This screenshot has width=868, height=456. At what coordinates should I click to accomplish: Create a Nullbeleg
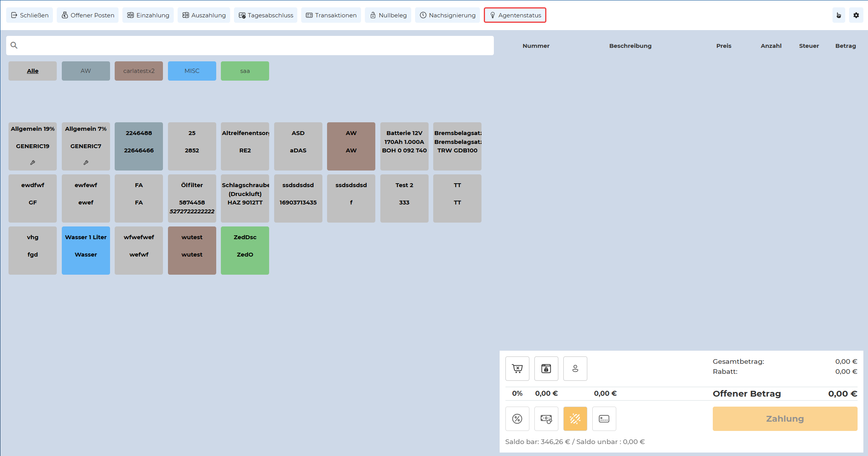click(388, 15)
